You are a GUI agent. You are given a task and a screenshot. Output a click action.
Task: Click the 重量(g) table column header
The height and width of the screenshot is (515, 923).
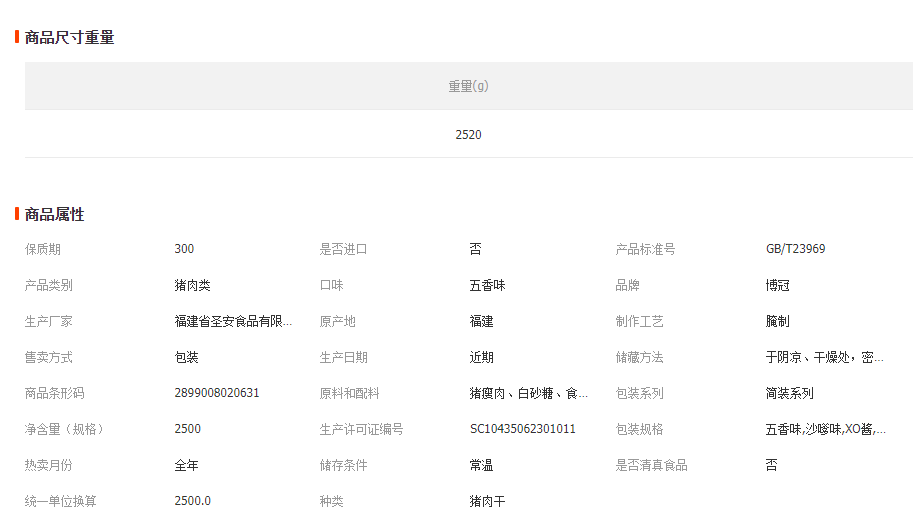[x=468, y=86]
